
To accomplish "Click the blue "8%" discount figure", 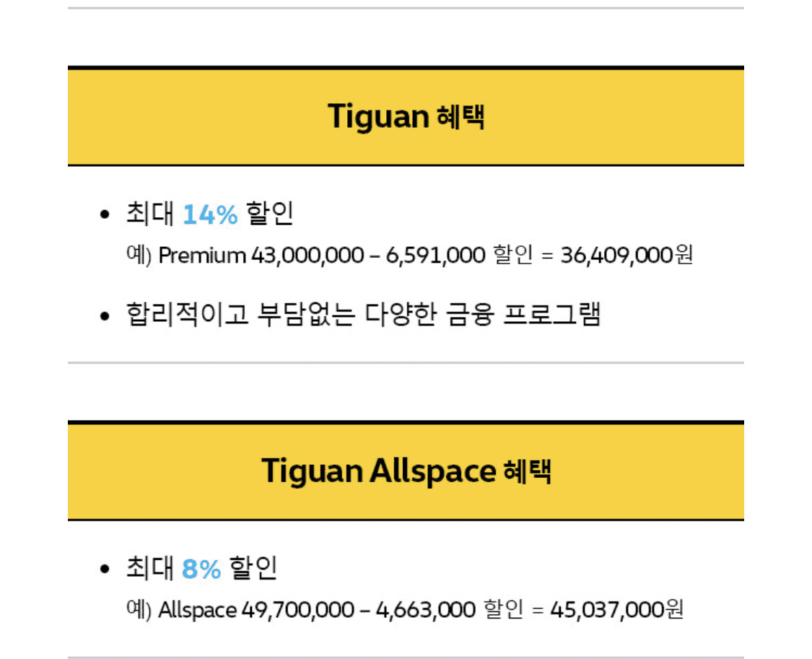I will tap(201, 569).
